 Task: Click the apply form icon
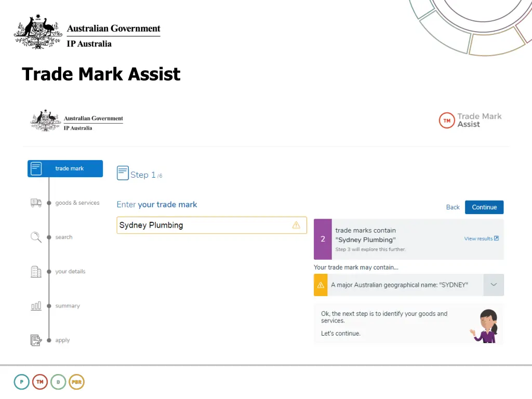point(36,340)
